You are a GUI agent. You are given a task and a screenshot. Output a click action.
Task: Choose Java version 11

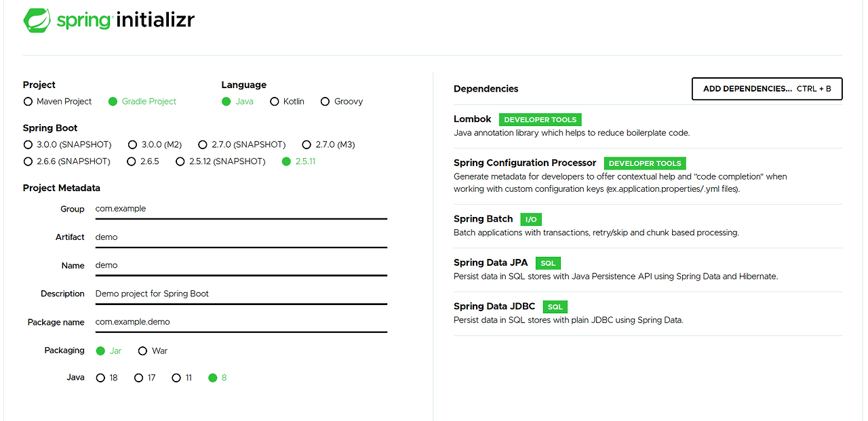pyautogui.click(x=176, y=378)
